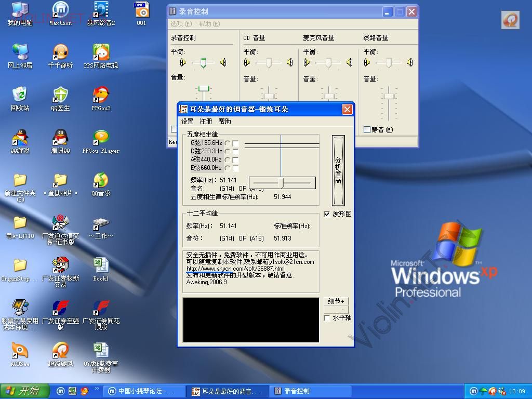
Task: Open the 暴风影音2 desktop icon
Action: [x=101, y=14]
